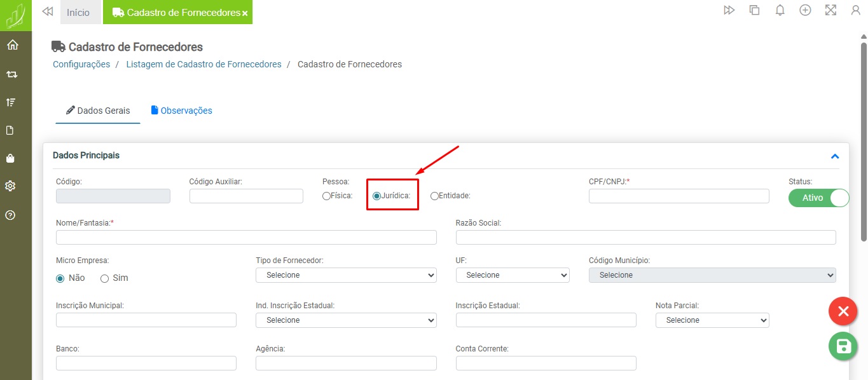868x380 pixels.
Task: Toggle the Ativo status switch
Action: coord(818,198)
